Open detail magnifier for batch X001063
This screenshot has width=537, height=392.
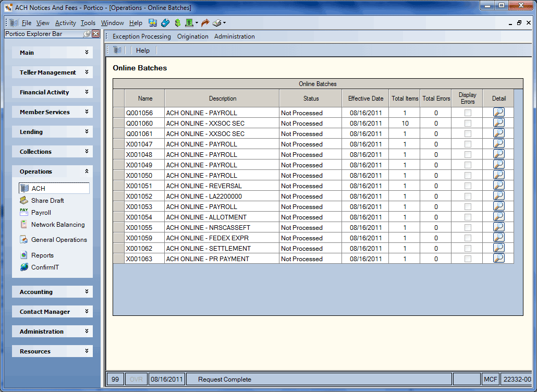(x=498, y=258)
